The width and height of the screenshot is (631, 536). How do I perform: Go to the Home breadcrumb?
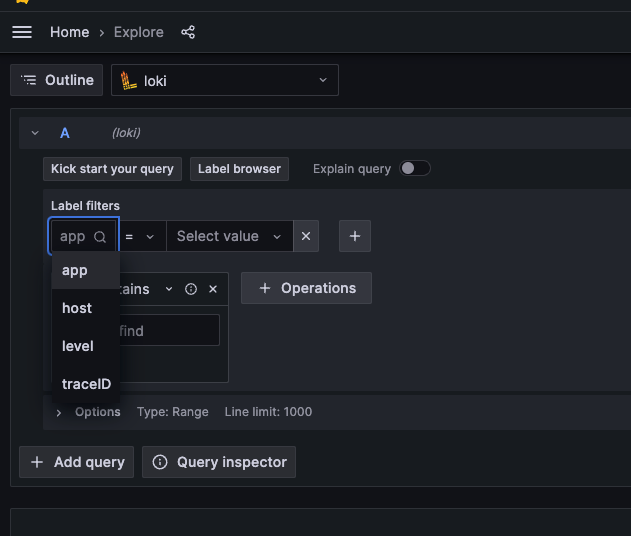click(x=70, y=32)
